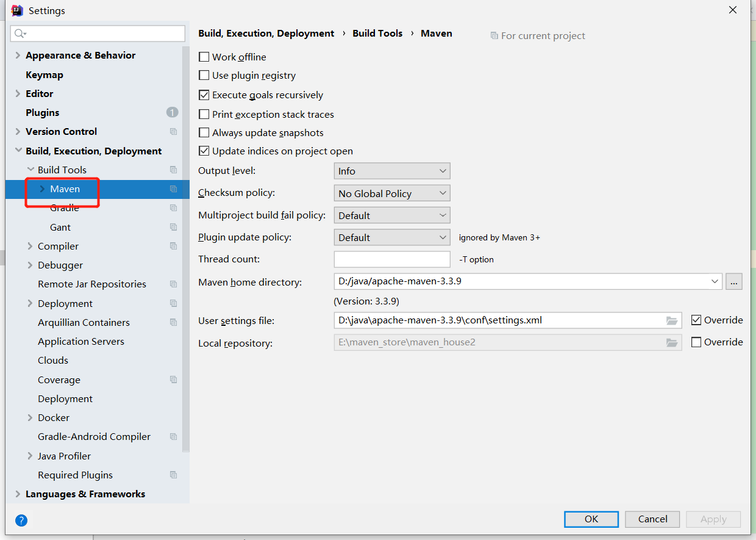This screenshot has height=540, width=756.
Task: Click the Plugins update count badge
Action: coord(172,112)
